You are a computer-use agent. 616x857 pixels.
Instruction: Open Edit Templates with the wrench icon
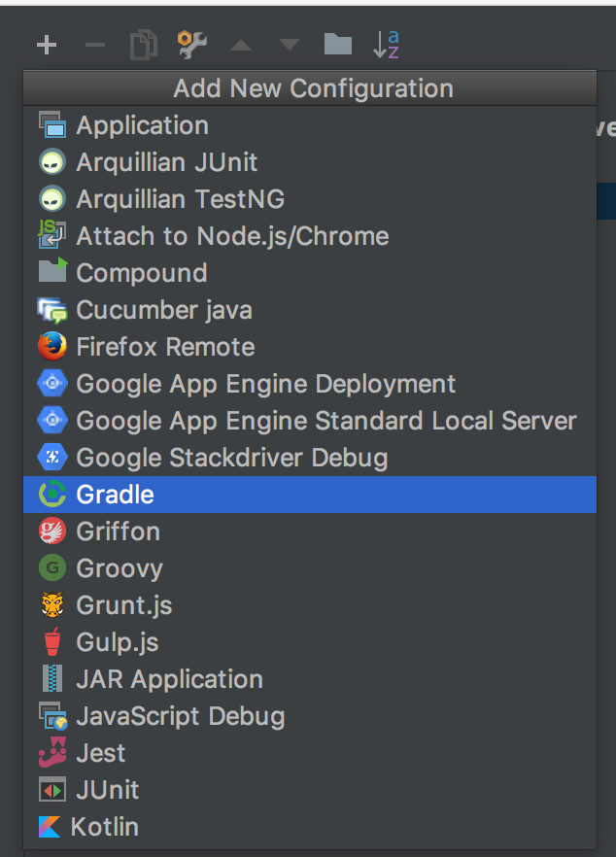[190, 44]
